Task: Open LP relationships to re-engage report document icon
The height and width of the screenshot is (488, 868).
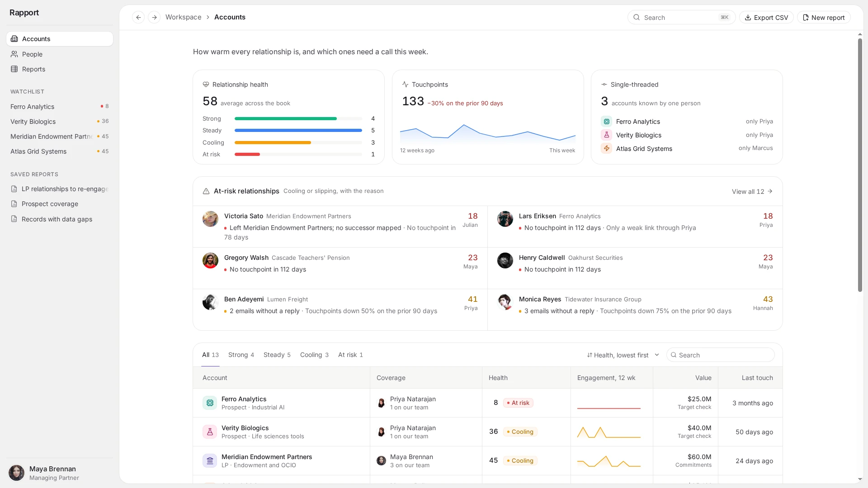Action: tap(14, 189)
